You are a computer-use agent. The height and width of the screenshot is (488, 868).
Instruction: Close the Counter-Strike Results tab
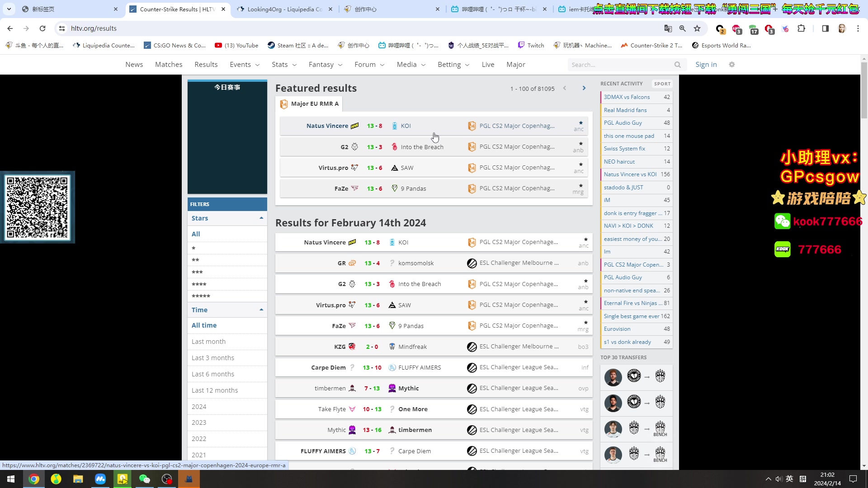click(x=223, y=9)
